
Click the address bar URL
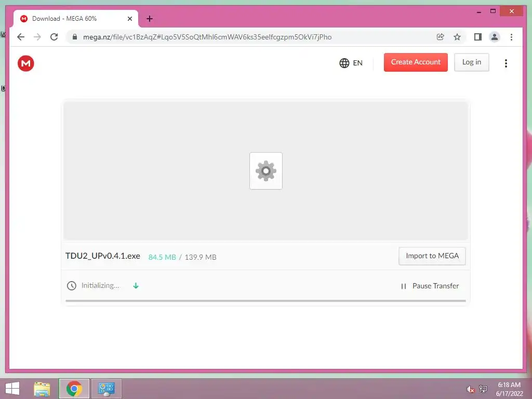pyautogui.click(x=207, y=37)
